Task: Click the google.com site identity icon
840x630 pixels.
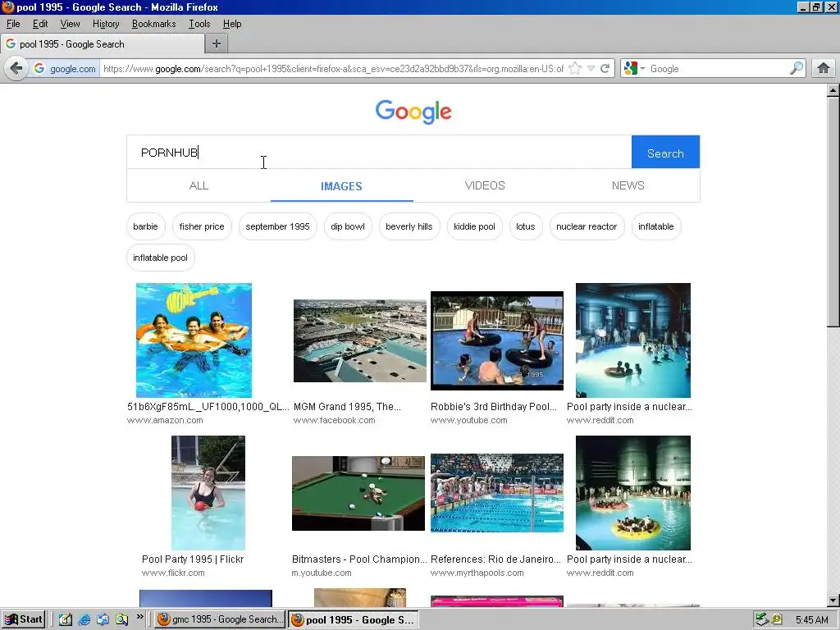Action: [x=65, y=69]
